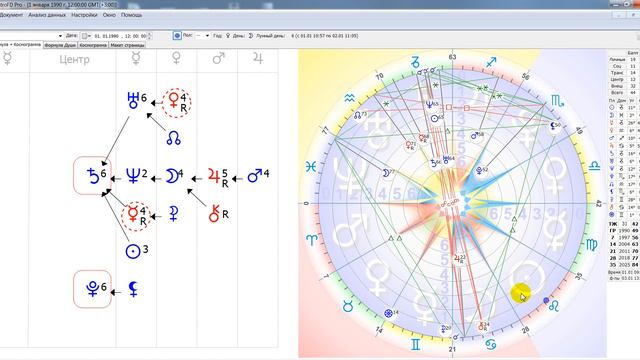The image size is (640, 360).
Task: Select Pluto 6 in the center box
Action: tap(93, 289)
